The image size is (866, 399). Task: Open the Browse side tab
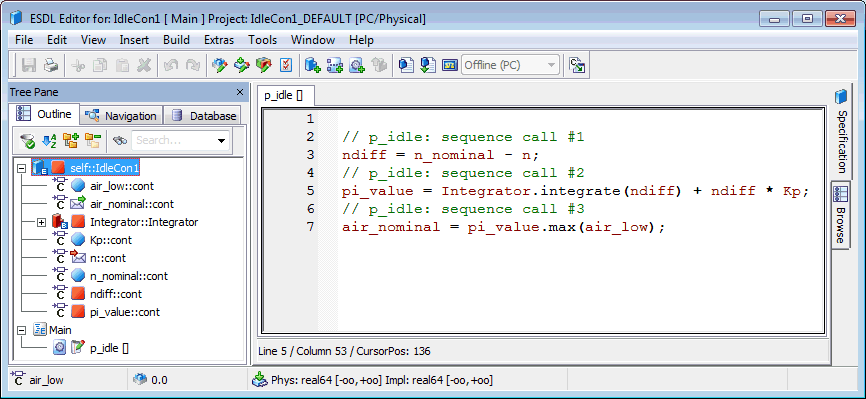pos(840,215)
